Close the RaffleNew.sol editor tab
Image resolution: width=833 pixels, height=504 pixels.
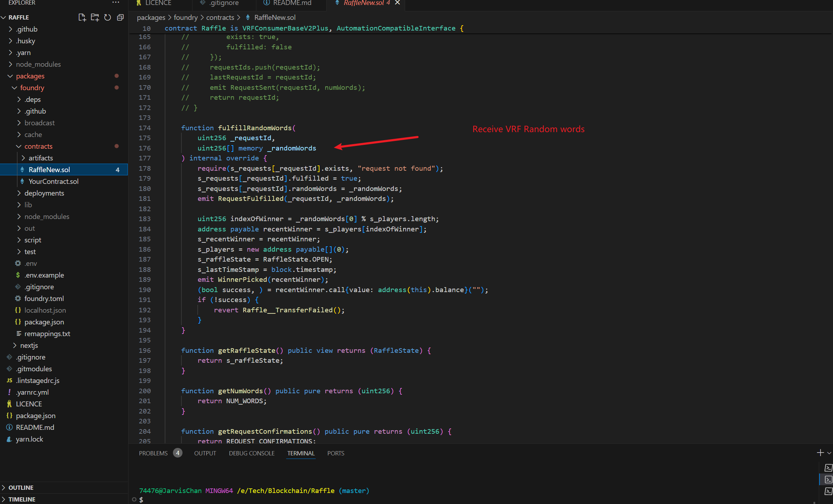point(398,3)
